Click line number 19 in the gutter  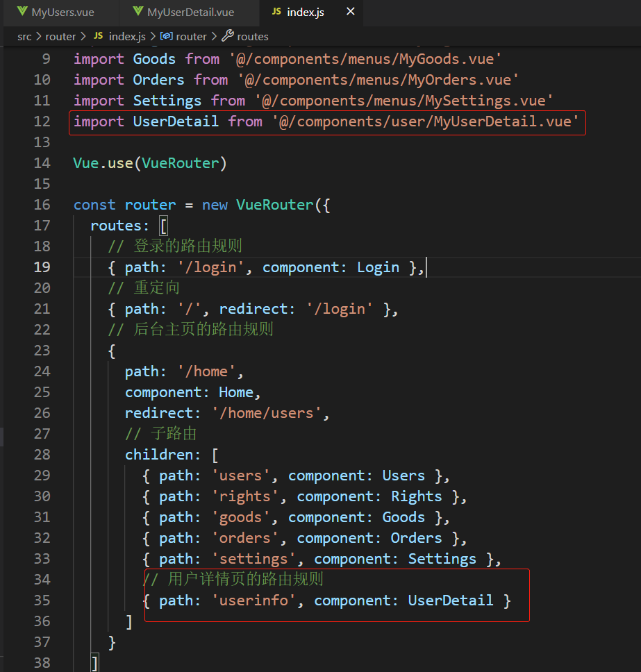coord(42,267)
